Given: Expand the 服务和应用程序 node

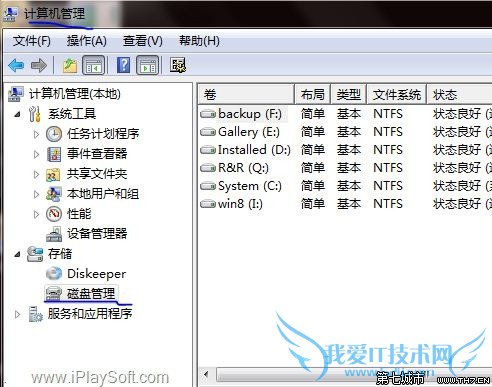Looking at the screenshot, I should 17,314.
